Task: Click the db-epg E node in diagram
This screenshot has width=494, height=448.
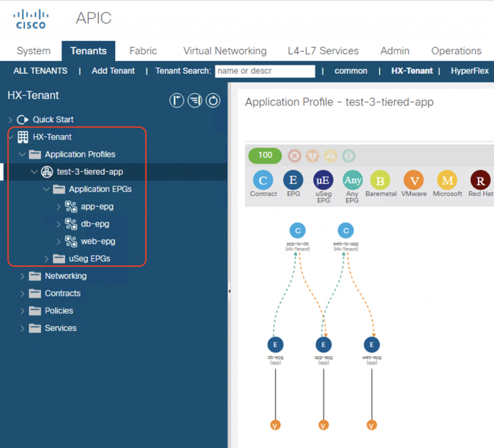Action: [x=275, y=345]
